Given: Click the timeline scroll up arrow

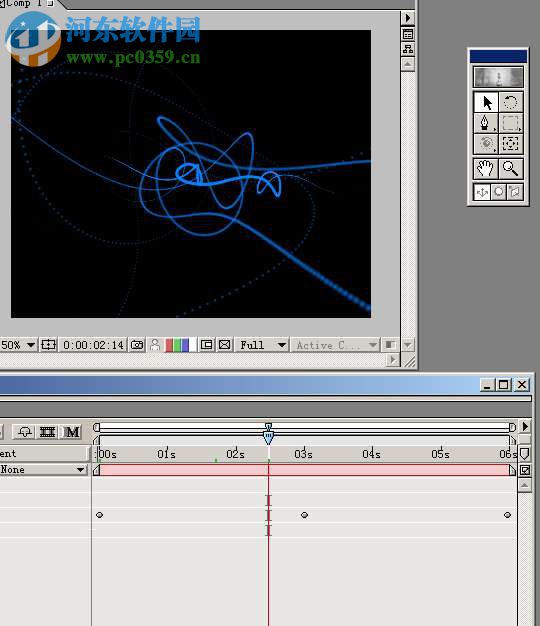Looking at the screenshot, I should 525,485.
